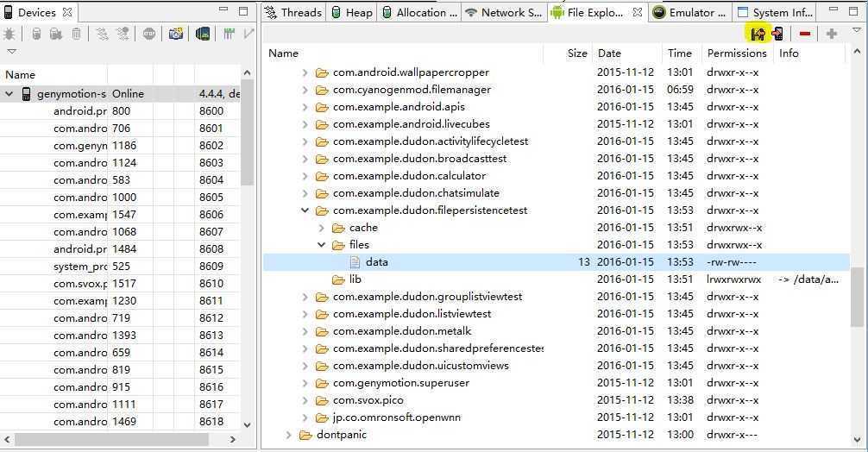Click the dontpanic folder icon

tap(305, 436)
